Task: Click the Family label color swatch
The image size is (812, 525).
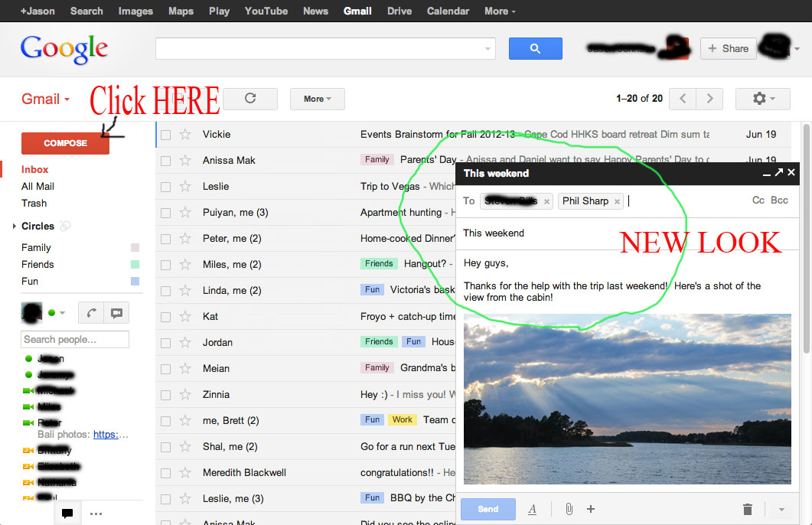Action: tap(135, 247)
